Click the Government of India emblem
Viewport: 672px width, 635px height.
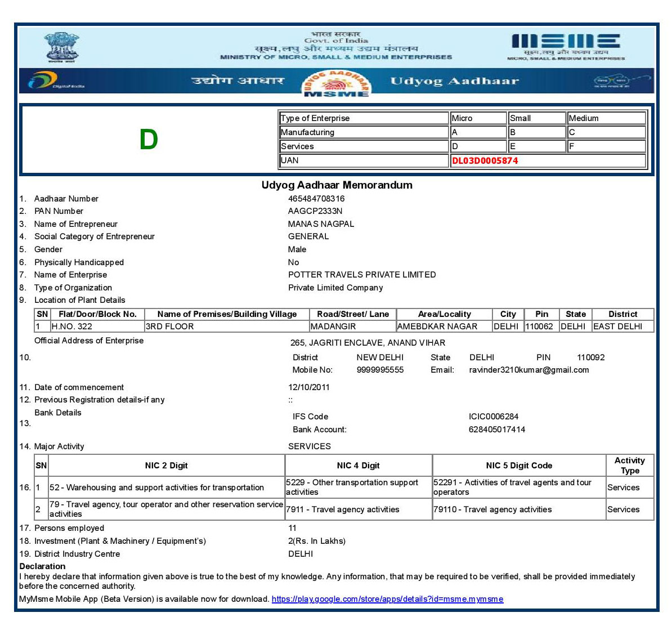coord(61,47)
